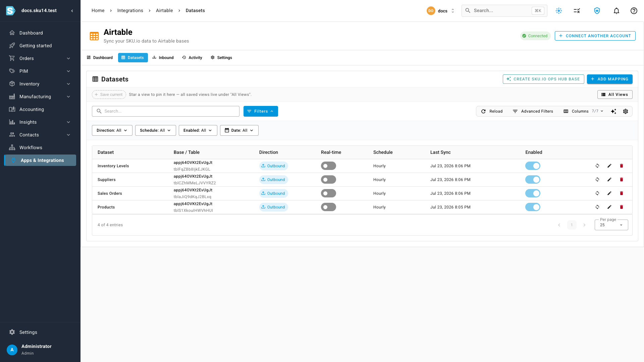Go to next page arrow

coord(584,225)
